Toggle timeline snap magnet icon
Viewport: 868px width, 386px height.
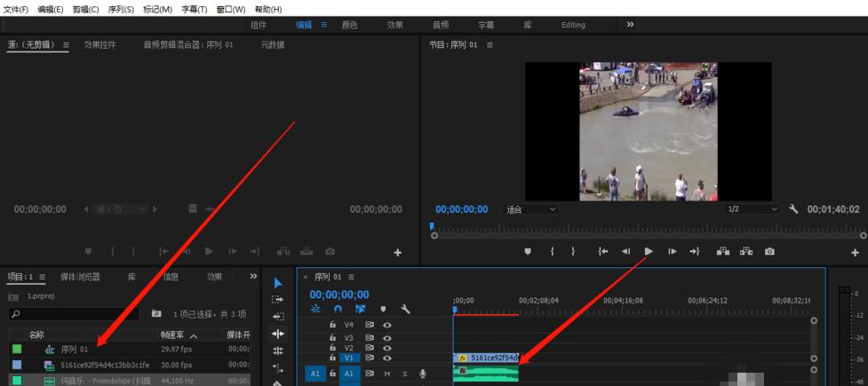[338, 309]
